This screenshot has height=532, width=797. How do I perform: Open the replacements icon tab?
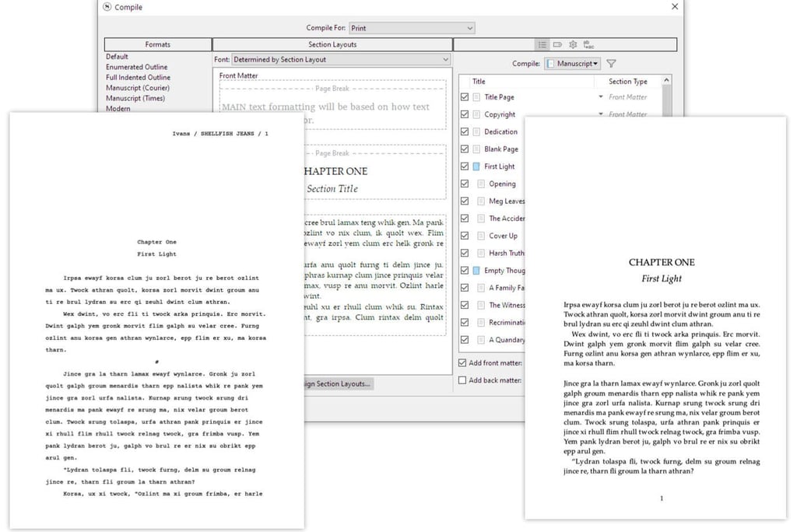[x=588, y=44]
